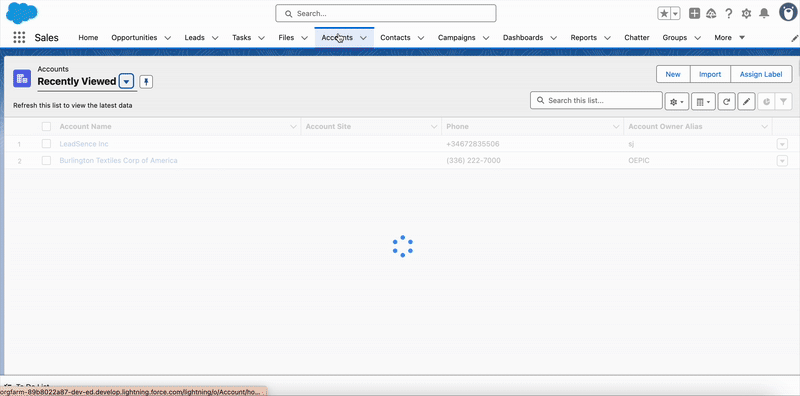
Task: Open Phone column options chevron
Action: click(x=616, y=127)
